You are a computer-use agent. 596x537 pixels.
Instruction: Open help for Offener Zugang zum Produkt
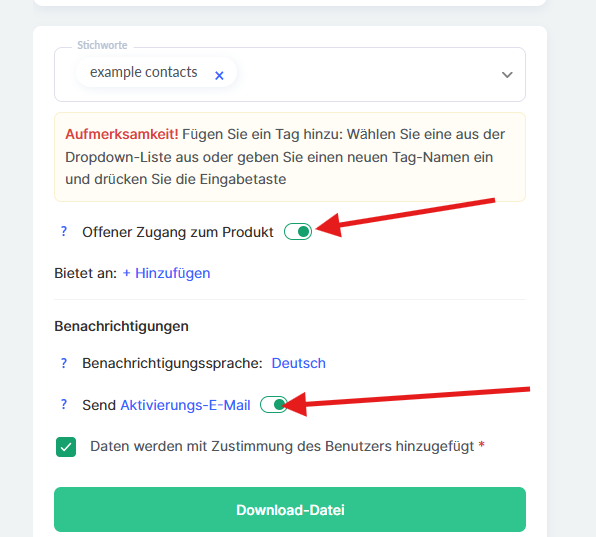click(x=64, y=231)
